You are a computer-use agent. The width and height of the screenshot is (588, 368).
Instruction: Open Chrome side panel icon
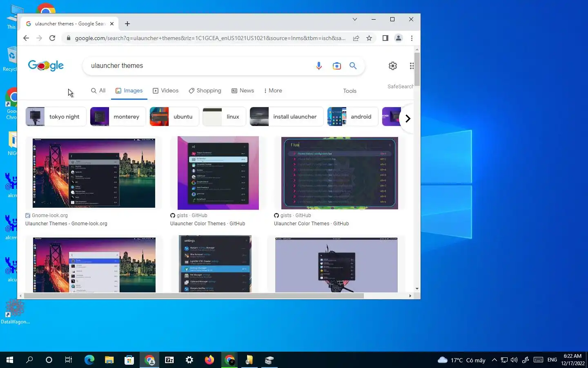coord(385,38)
